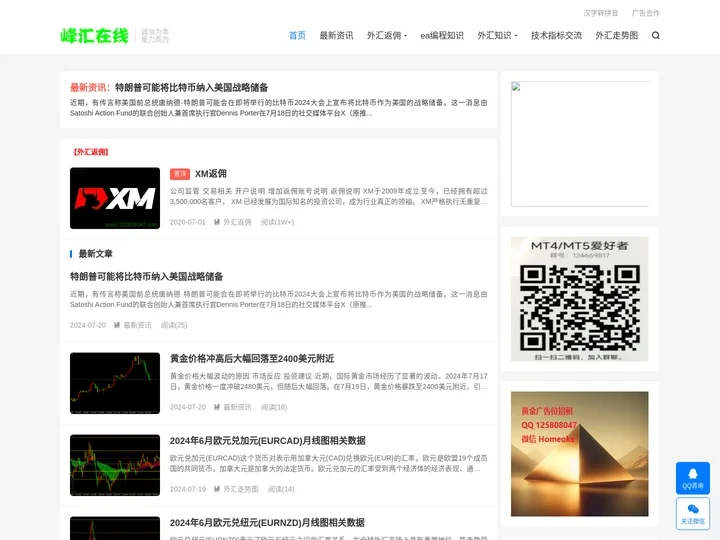Viewport: 720px width, 540px height.
Task: Click the XM logo thumbnail
Action: (115, 198)
